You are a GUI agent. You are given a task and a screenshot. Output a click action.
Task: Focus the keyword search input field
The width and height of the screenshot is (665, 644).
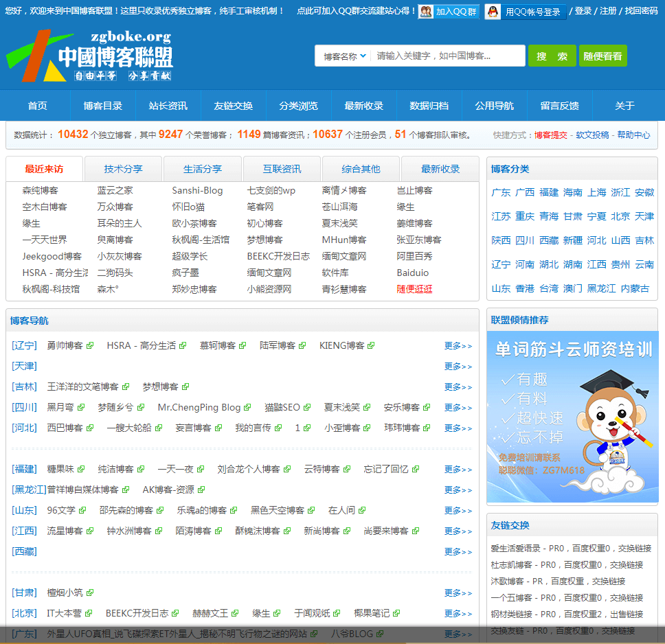coord(447,56)
